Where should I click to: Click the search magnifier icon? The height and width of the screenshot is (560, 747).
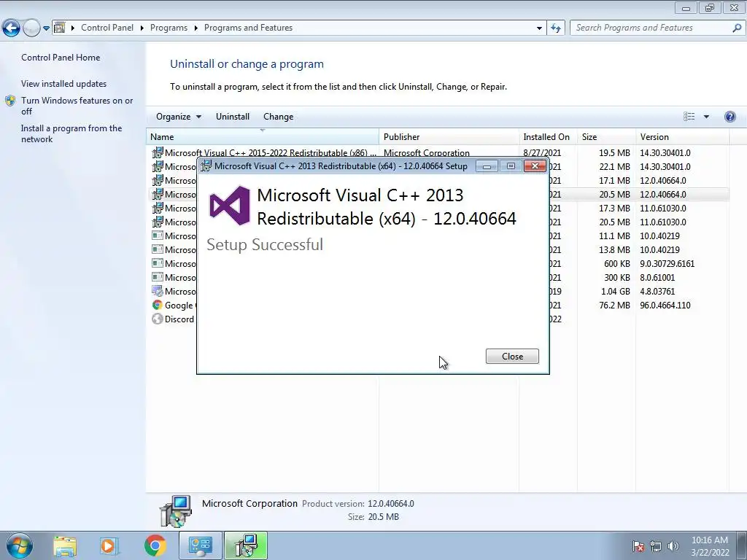[737, 28]
